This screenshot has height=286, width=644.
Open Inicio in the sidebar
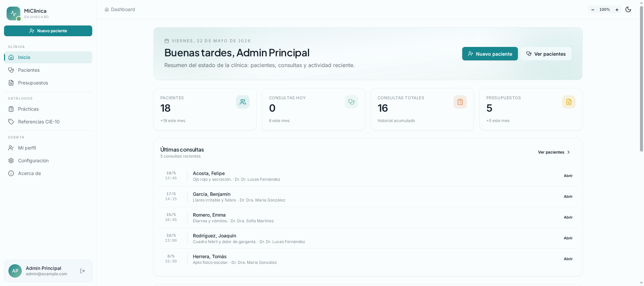tap(48, 57)
